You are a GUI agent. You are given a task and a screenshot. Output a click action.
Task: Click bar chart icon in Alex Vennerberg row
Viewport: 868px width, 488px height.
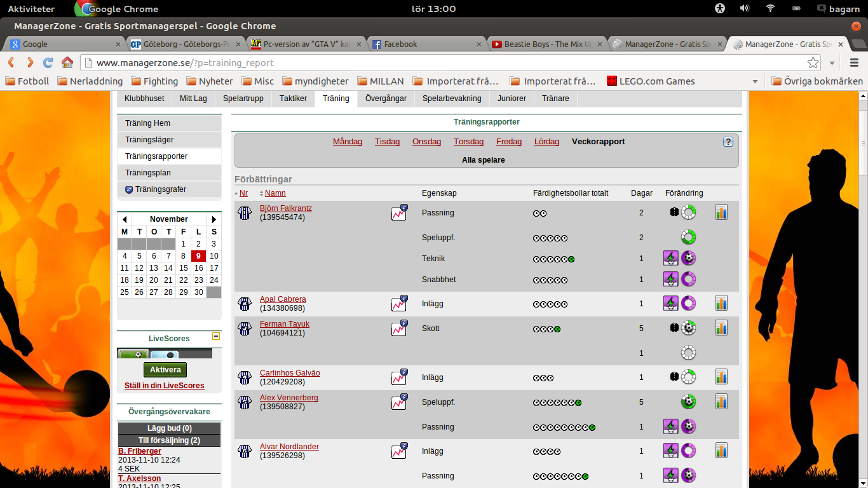coord(721,402)
